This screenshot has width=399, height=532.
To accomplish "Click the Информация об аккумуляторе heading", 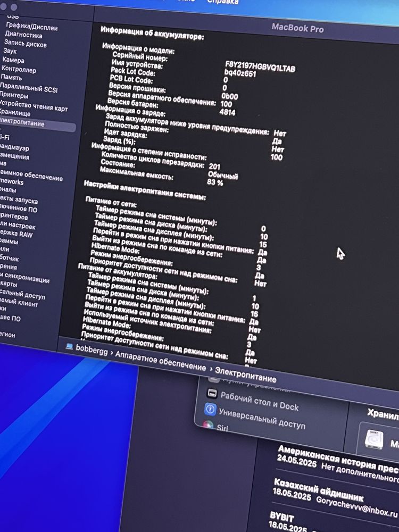I will point(152,33).
